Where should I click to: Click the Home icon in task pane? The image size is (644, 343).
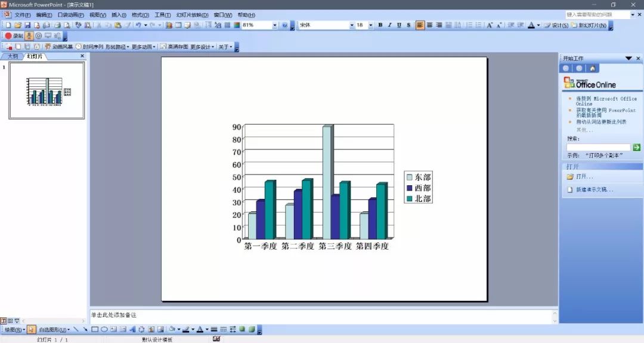(x=592, y=68)
